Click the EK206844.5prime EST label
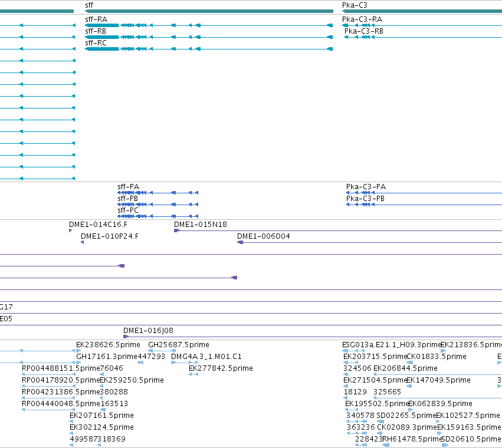The image size is (502, 448). 405,368
